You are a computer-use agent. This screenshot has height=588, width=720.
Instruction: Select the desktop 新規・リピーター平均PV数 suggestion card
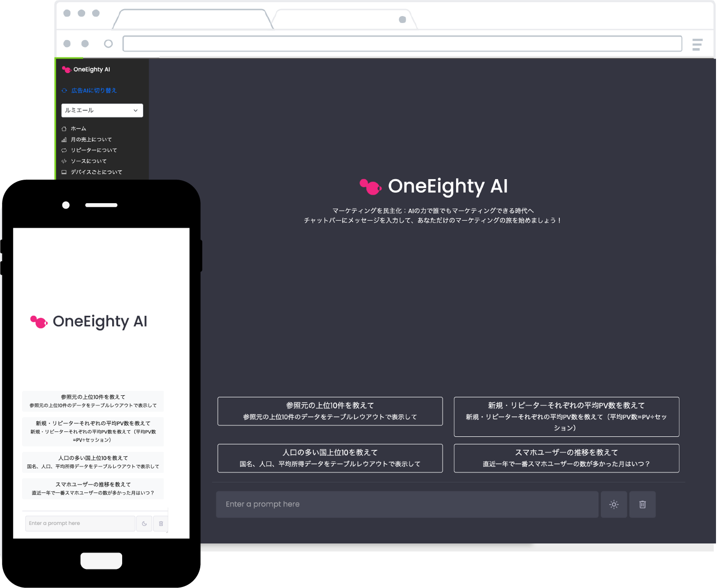[566, 417]
